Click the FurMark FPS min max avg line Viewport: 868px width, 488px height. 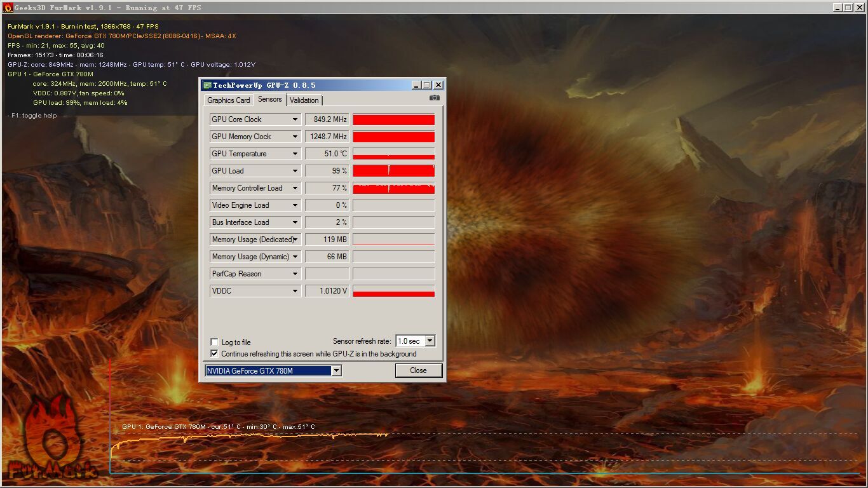pos(56,46)
